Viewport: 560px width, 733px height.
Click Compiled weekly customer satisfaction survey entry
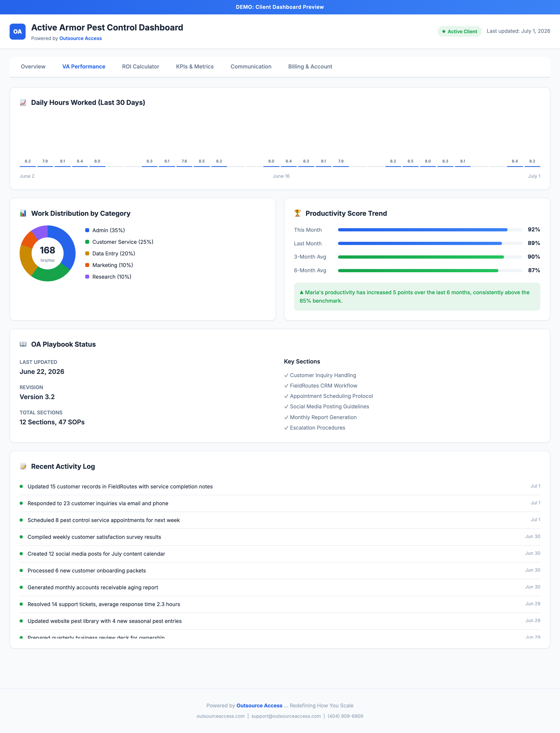tap(280, 537)
